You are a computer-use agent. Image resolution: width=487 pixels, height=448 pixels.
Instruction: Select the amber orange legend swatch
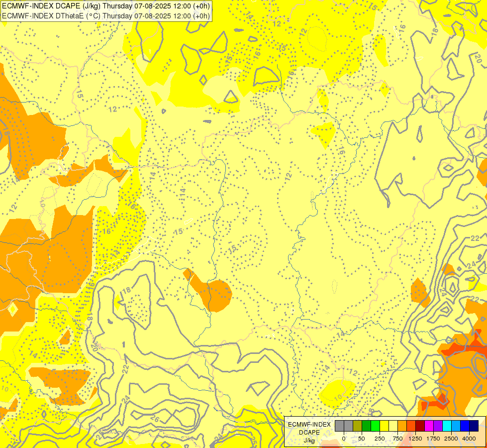click(x=402, y=426)
